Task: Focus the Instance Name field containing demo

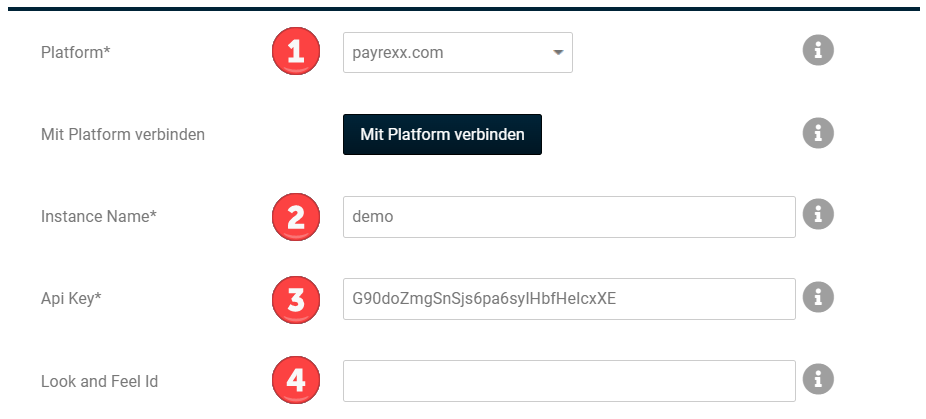Action: 568,217
